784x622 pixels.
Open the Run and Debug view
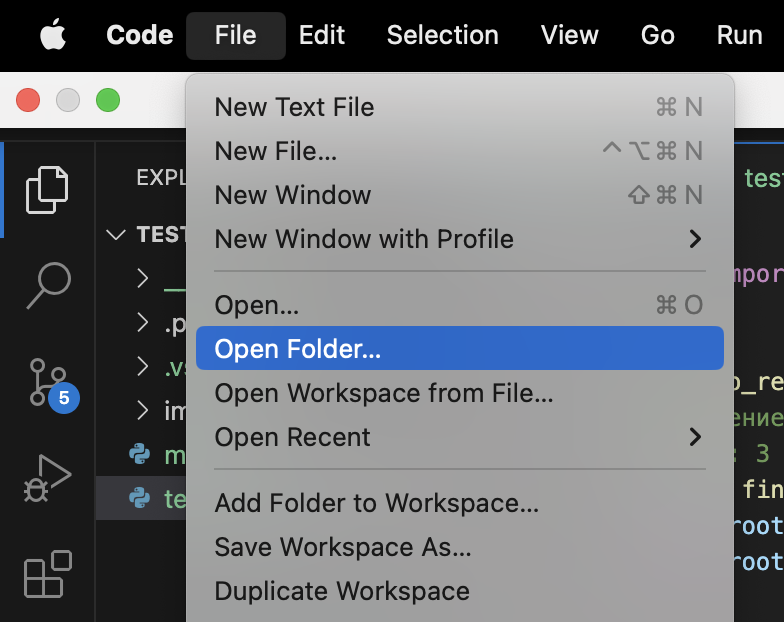(x=48, y=478)
